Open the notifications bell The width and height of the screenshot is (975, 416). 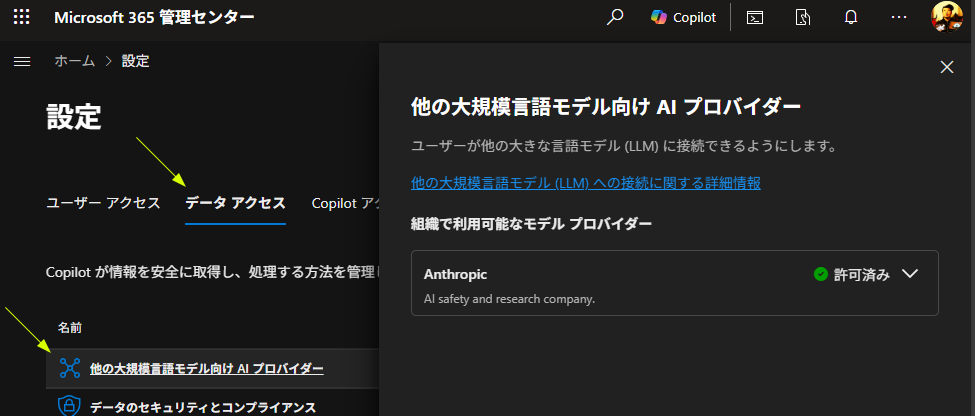[851, 17]
